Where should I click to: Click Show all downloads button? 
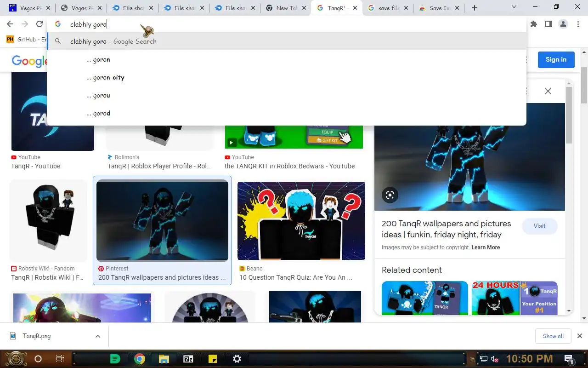pyautogui.click(x=553, y=336)
